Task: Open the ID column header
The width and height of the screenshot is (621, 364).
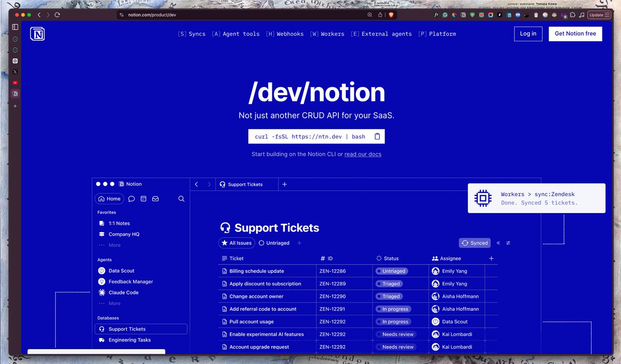Action: tap(327, 258)
